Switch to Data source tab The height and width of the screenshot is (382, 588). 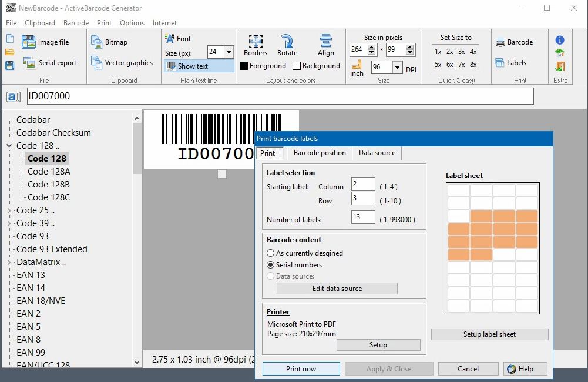click(377, 153)
